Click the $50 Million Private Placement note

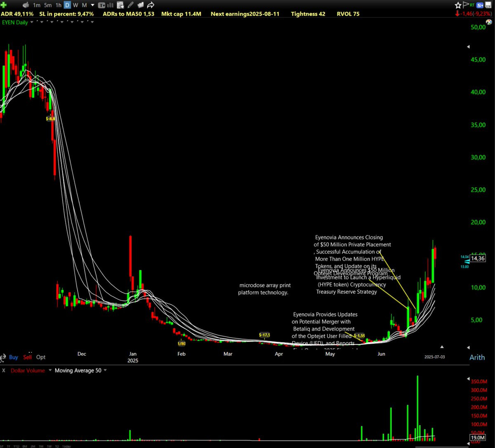tap(352, 255)
